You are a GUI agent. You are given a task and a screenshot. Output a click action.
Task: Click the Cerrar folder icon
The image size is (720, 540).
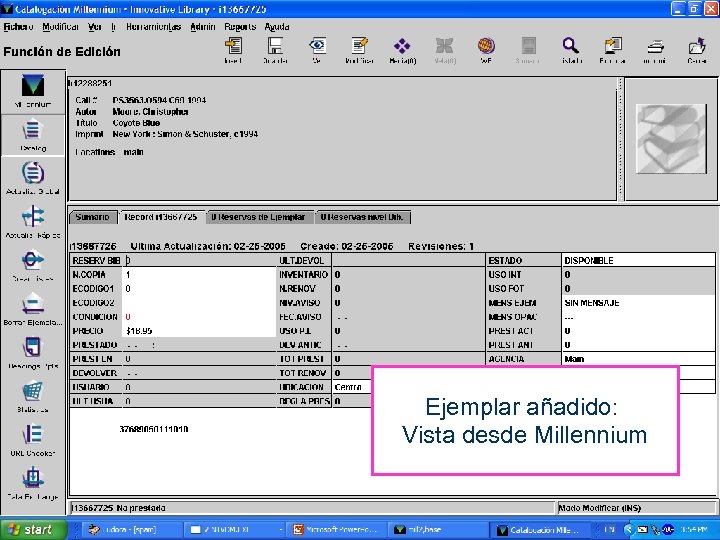point(697,50)
